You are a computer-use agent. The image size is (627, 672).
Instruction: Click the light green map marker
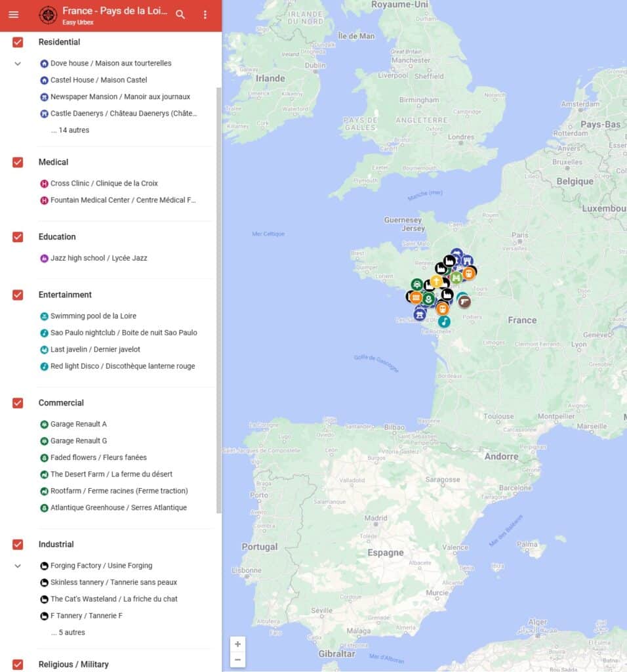coord(456,278)
